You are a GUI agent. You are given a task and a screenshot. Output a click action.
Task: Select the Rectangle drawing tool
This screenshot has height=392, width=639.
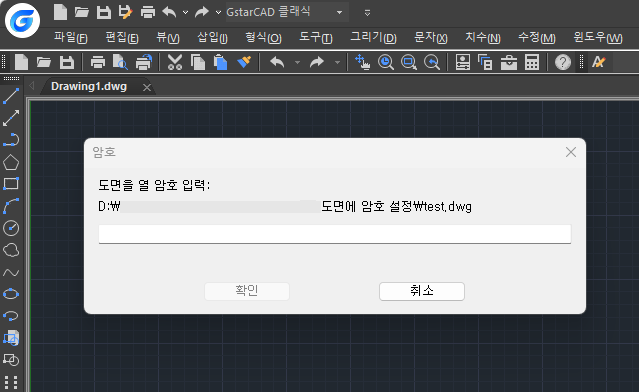[11, 184]
